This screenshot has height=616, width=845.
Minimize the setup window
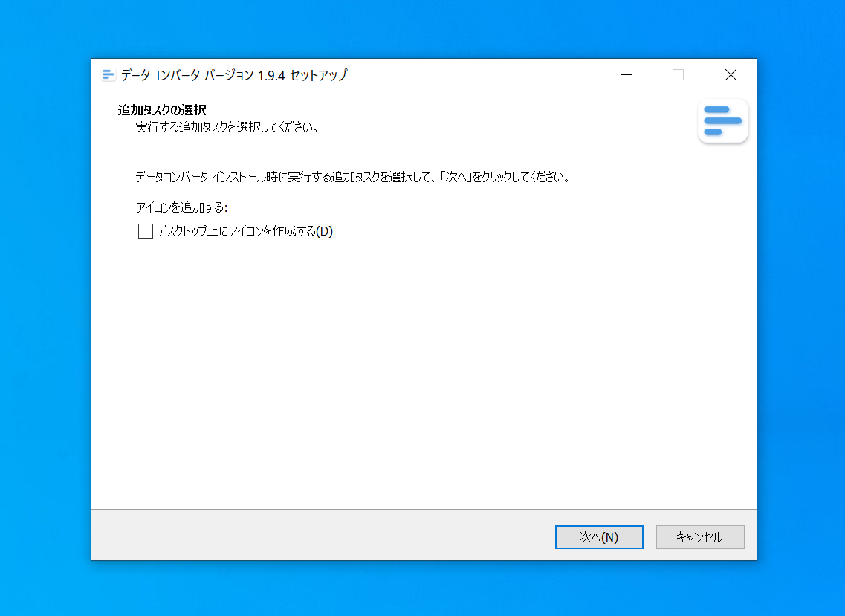[627, 75]
